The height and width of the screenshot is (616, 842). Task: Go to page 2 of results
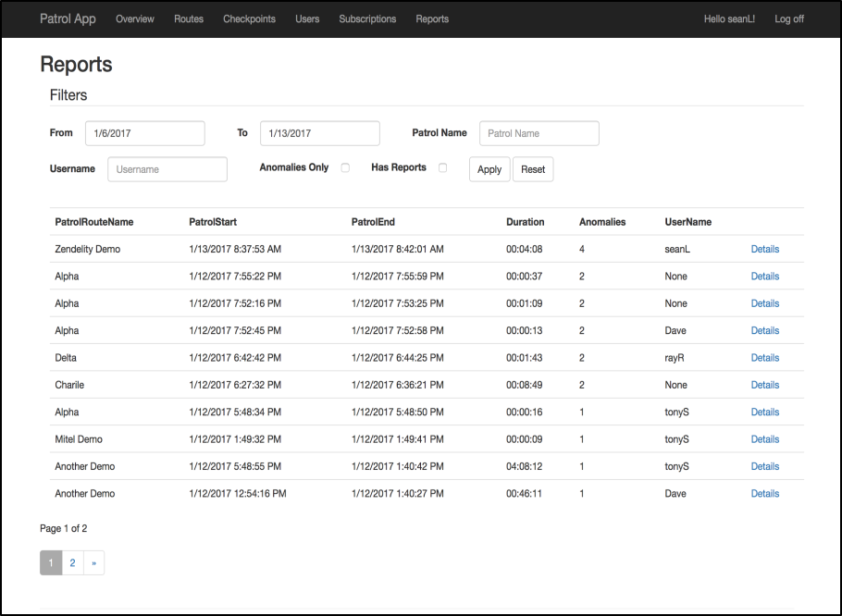point(72,562)
